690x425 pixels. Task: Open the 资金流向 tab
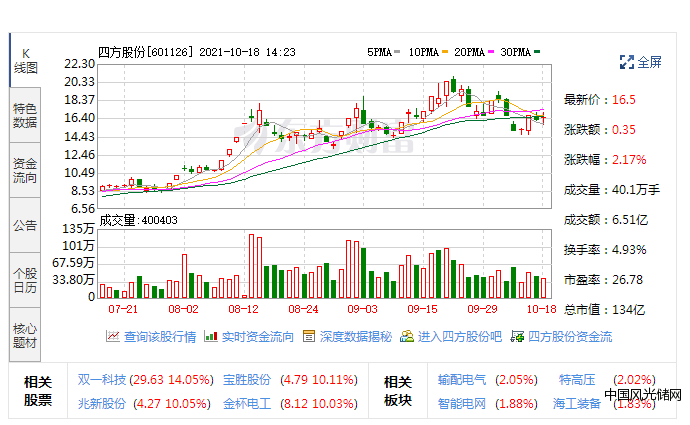point(25,170)
